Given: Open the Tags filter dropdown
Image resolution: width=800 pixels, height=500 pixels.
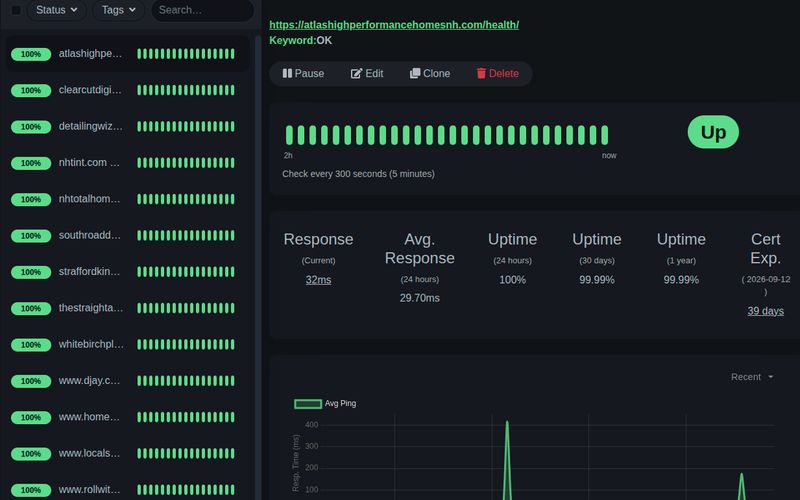Looking at the screenshot, I should pyautogui.click(x=118, y=10).
